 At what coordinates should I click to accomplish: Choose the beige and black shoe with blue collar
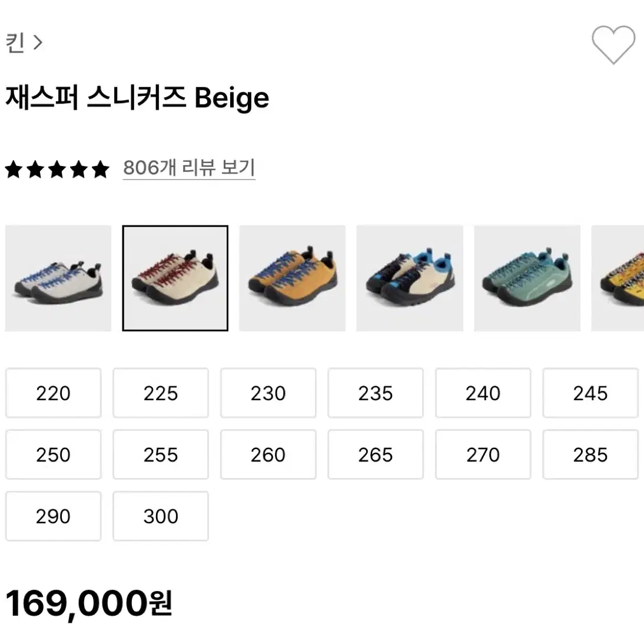click(x=410, y=278)
